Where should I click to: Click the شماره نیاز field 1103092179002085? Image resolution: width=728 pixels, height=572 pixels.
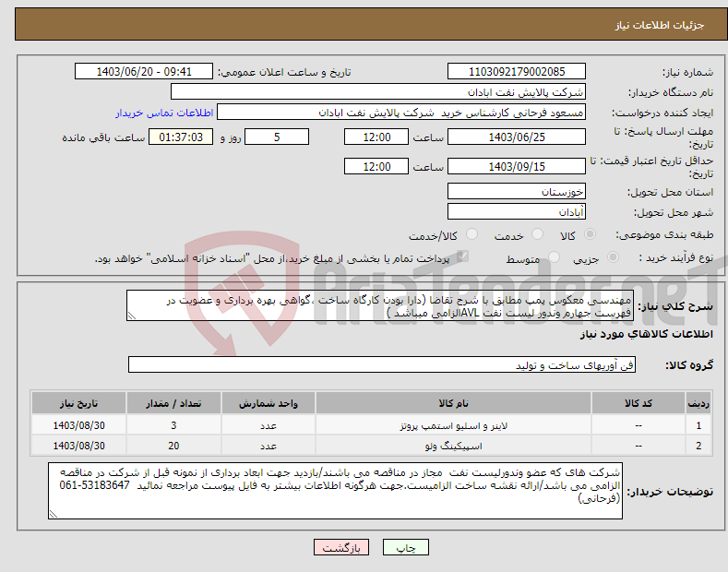coord(517,72)
